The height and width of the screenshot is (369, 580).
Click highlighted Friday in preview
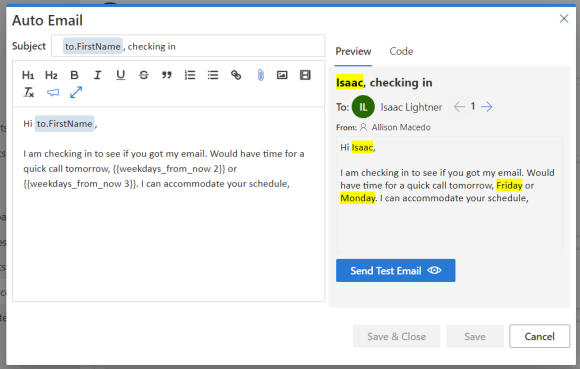[x=509, y=185]
